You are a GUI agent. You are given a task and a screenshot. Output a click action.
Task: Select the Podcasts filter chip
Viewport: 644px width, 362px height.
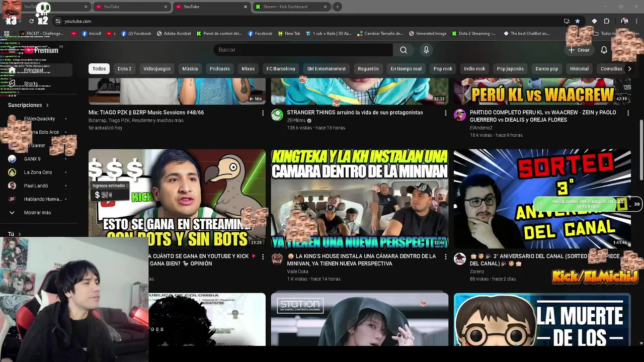tap(220, 69)
